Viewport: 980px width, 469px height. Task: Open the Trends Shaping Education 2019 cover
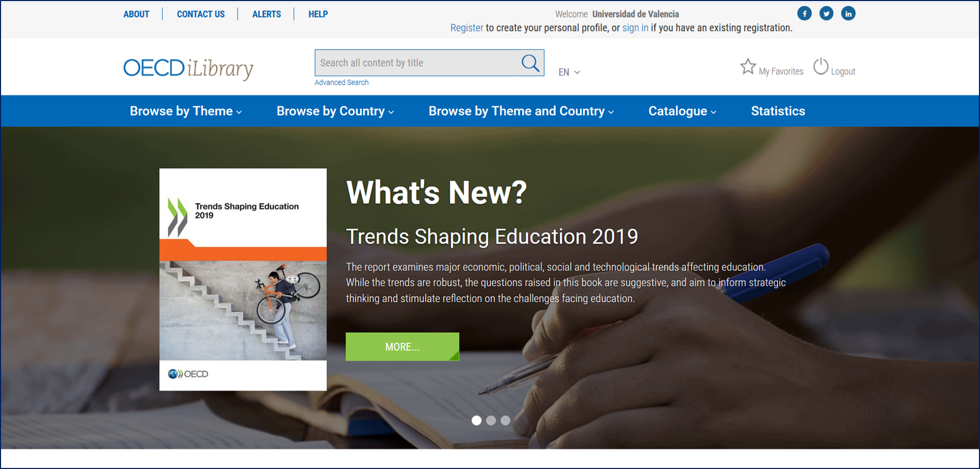[x=243, y=279]
